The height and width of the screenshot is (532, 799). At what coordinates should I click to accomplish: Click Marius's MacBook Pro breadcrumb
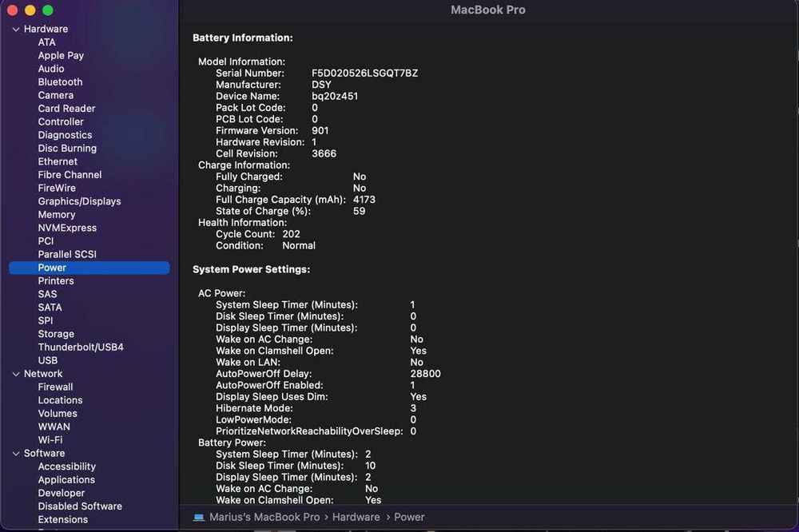click(x=264, y=517)
